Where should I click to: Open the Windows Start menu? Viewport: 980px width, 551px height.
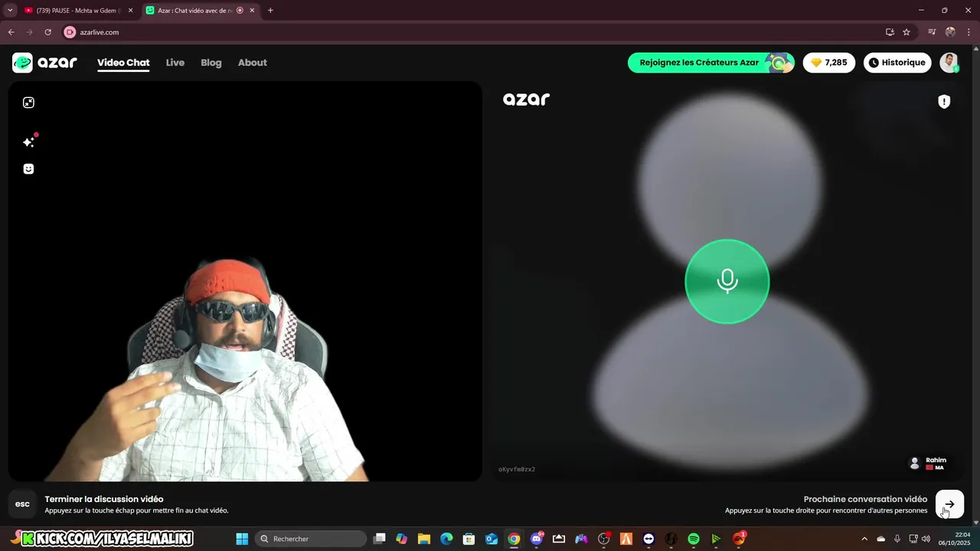(x=242, y=539)
